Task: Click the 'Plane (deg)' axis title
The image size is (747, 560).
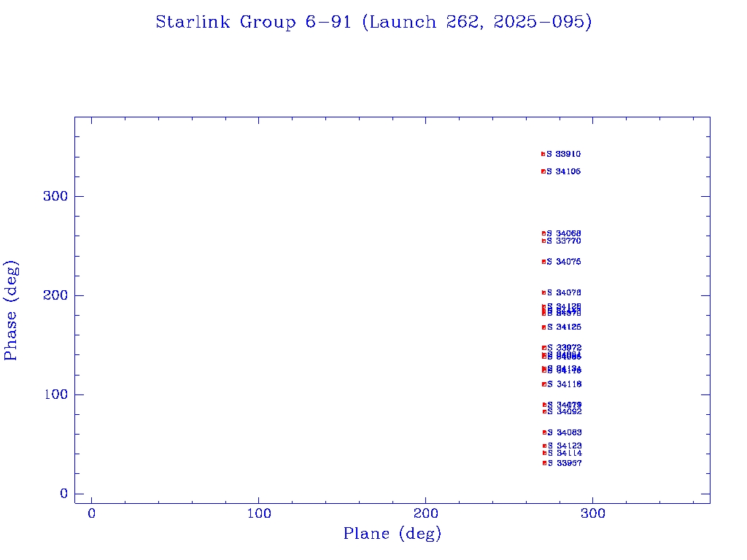Action: tap(392, 533)
